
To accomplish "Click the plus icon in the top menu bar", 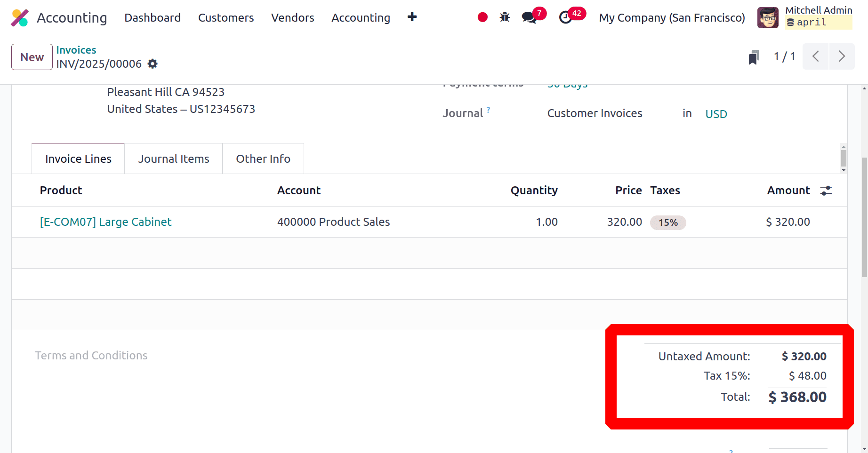I will point(412,17).
